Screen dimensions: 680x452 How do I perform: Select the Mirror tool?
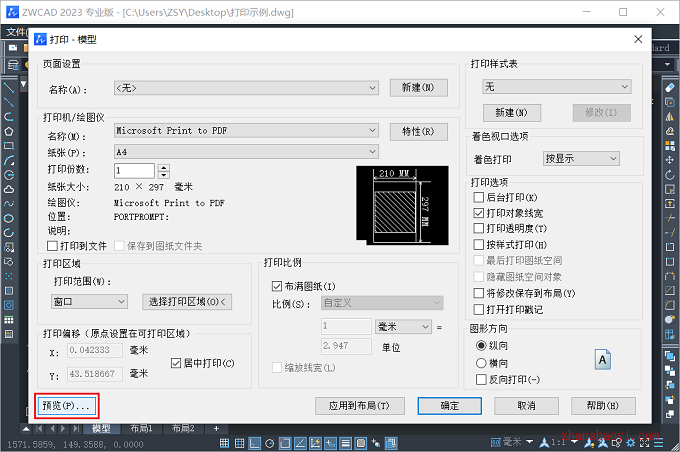tap(670, 117)
